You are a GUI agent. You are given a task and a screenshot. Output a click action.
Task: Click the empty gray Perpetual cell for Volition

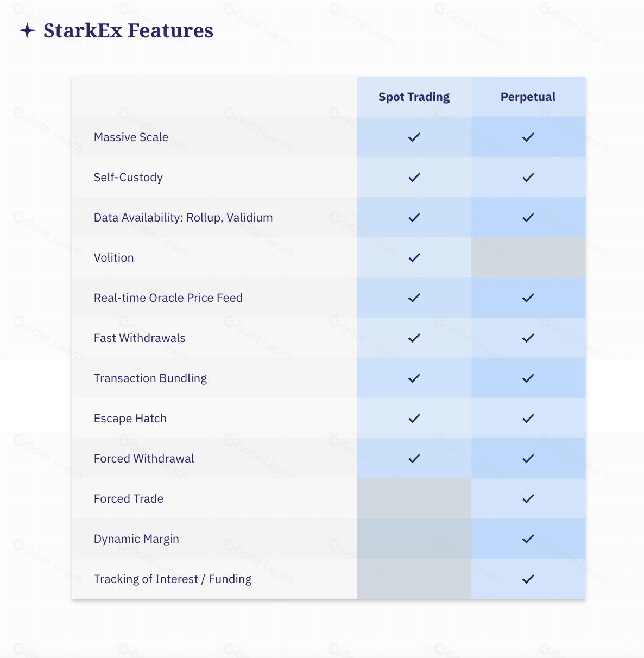pyautogui.click(x=528, y=257)
